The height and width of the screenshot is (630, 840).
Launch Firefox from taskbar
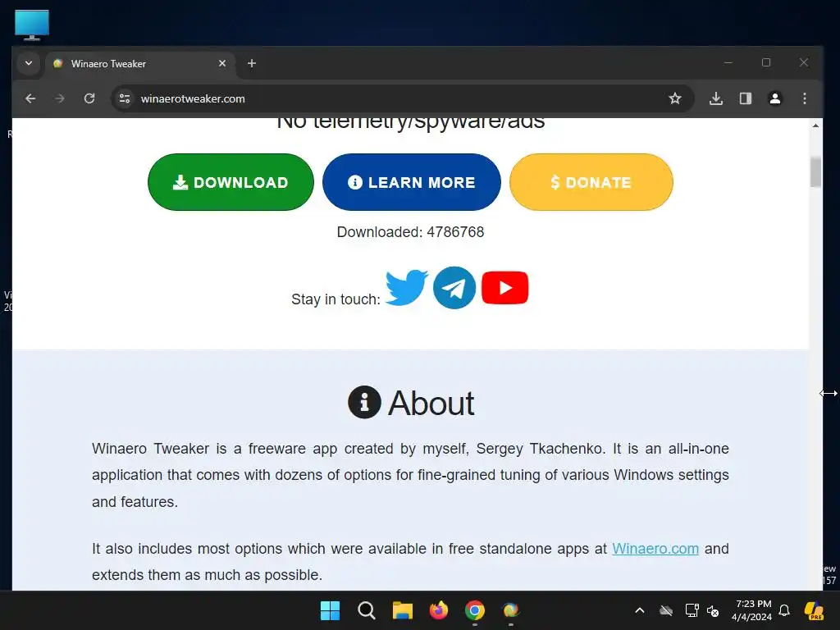click(439, 610)
